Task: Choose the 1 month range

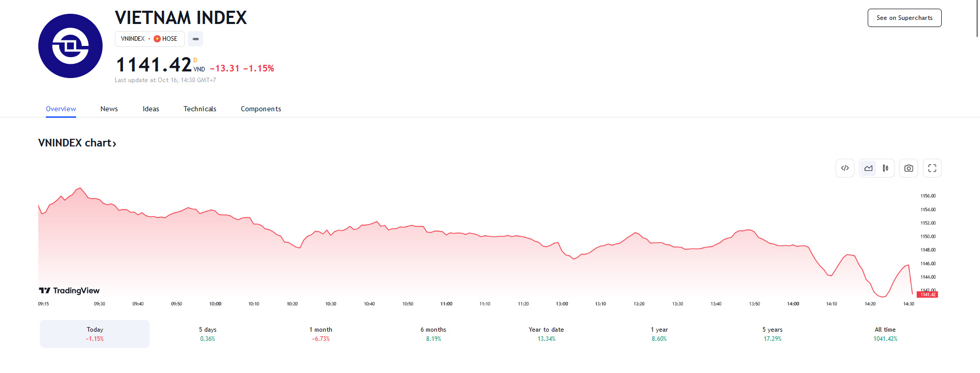Action: click(321, 334)
